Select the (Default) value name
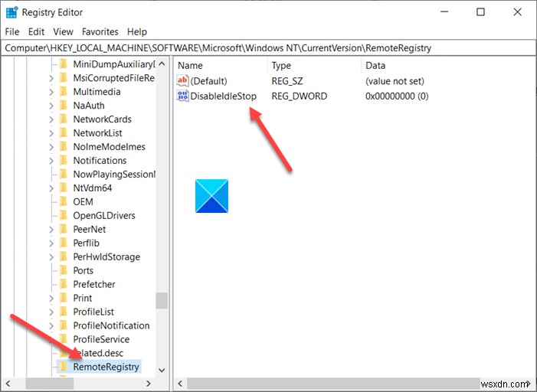Screen dimensions: 537x392 click(x=208, y=81)
